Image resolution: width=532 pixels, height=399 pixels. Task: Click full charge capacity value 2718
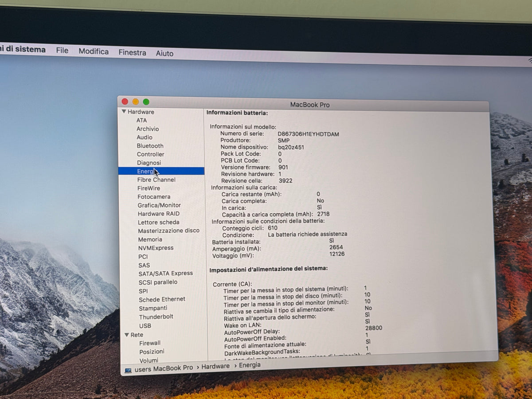(x=323, y=214)
